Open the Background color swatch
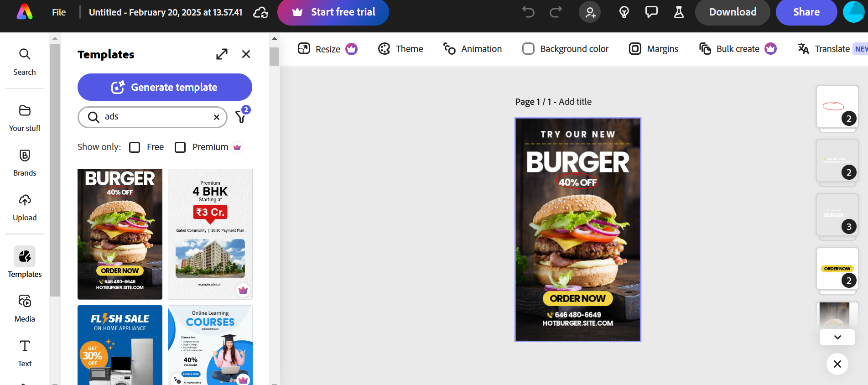 pyautogui.click(x=528, y=49)
